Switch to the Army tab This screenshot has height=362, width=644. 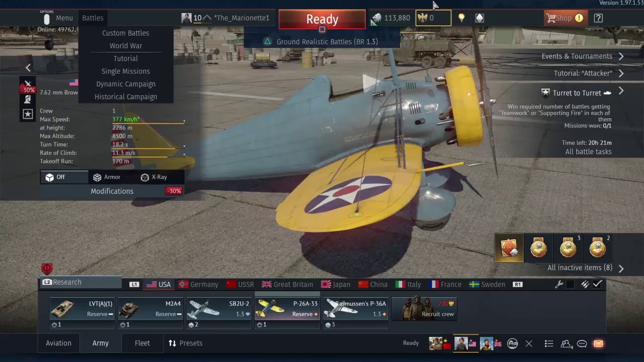tap(100, 343)
